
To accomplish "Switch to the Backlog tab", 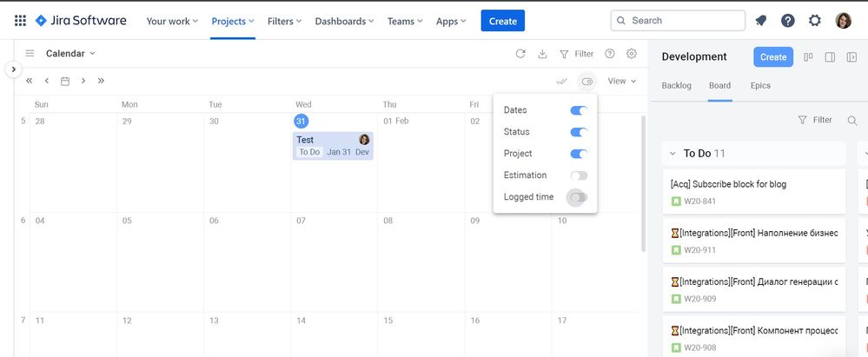I will pyautogui.click(x=677, y=85).
